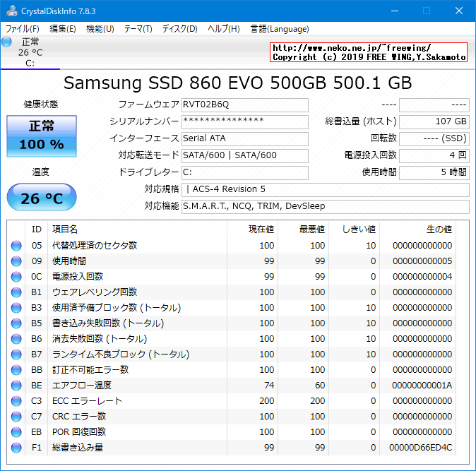
Task: Click the 項目名 column header
Action: click(137, 229)
